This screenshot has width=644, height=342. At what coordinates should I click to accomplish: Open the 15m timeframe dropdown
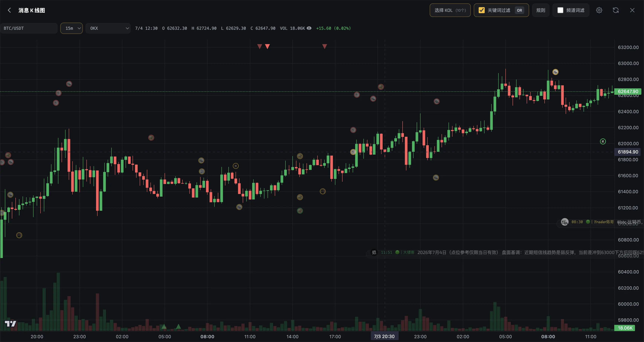coord(72,28)
